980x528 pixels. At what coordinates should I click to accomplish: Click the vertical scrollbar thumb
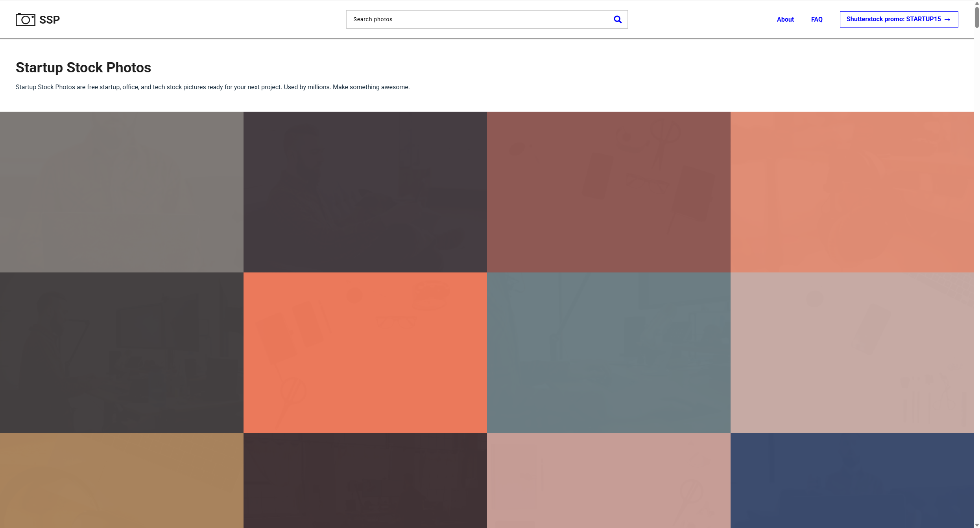(x=977, y=17)
